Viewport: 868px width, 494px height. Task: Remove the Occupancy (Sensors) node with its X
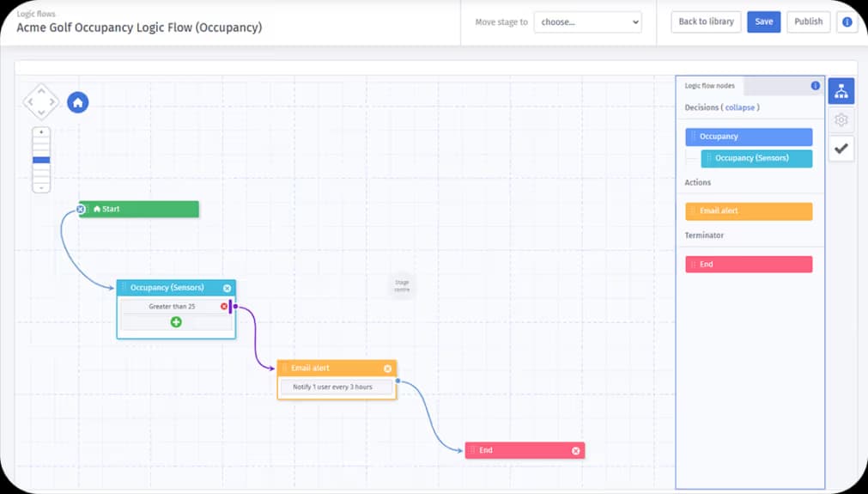tap(227, 289)
